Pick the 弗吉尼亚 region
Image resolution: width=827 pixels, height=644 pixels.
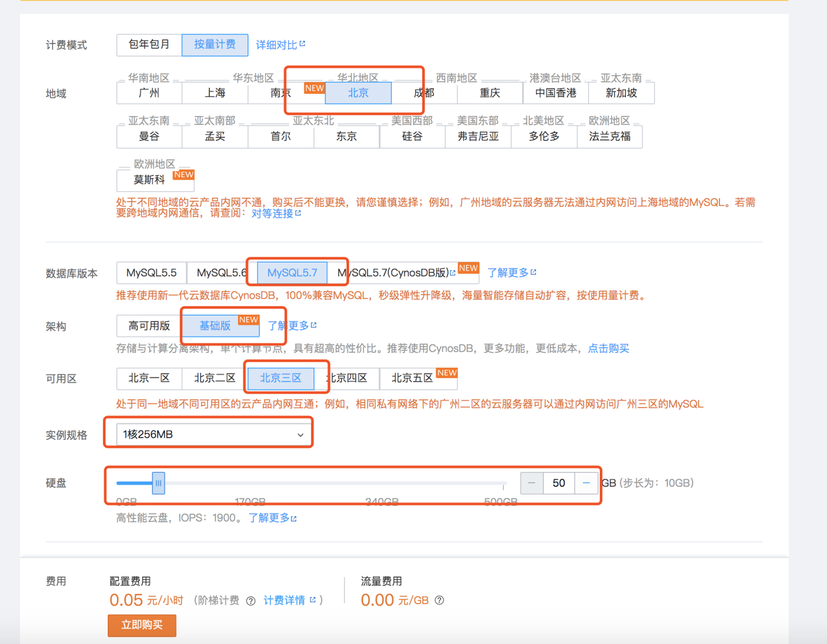(x=478, y=136)
